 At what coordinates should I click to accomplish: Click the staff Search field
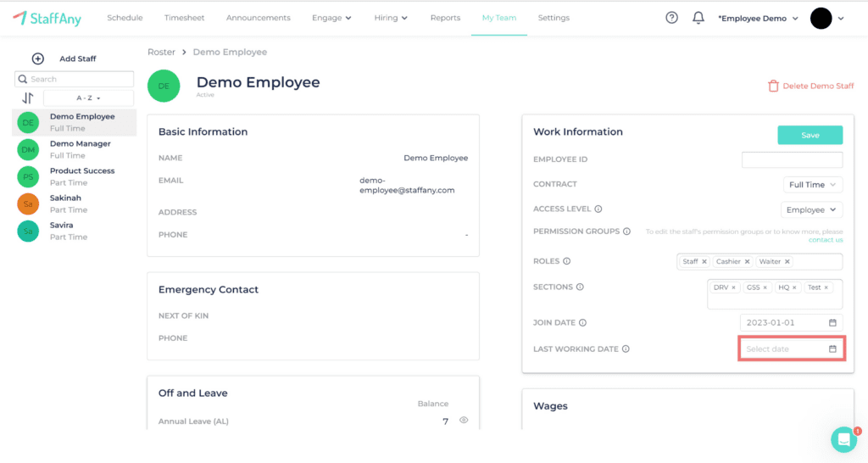(75, 79)
